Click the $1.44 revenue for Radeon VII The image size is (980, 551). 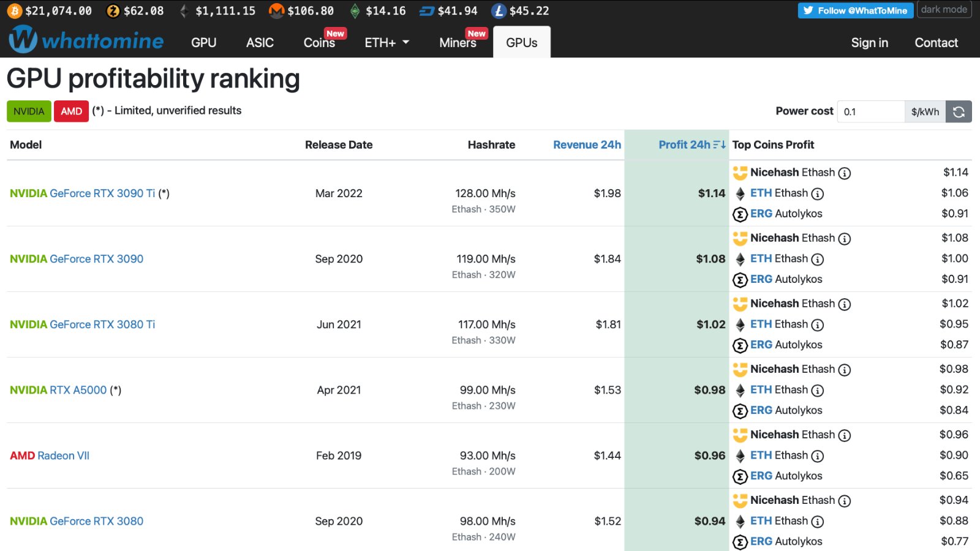pos(607,455)
